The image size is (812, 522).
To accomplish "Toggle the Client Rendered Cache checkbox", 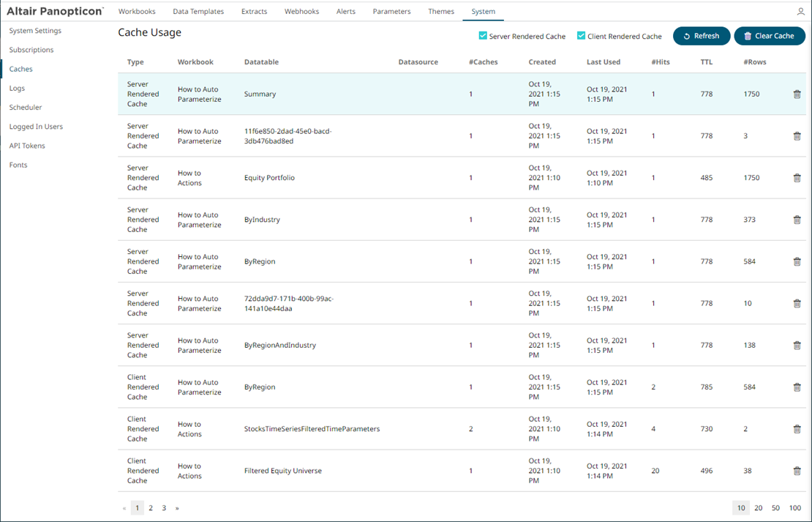I will point(581,36).
